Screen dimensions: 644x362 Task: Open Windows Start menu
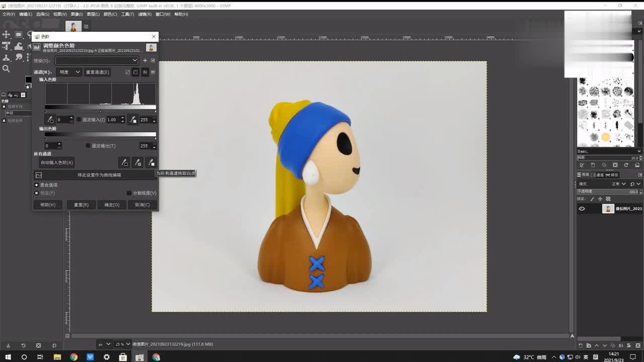pos(7,357)
